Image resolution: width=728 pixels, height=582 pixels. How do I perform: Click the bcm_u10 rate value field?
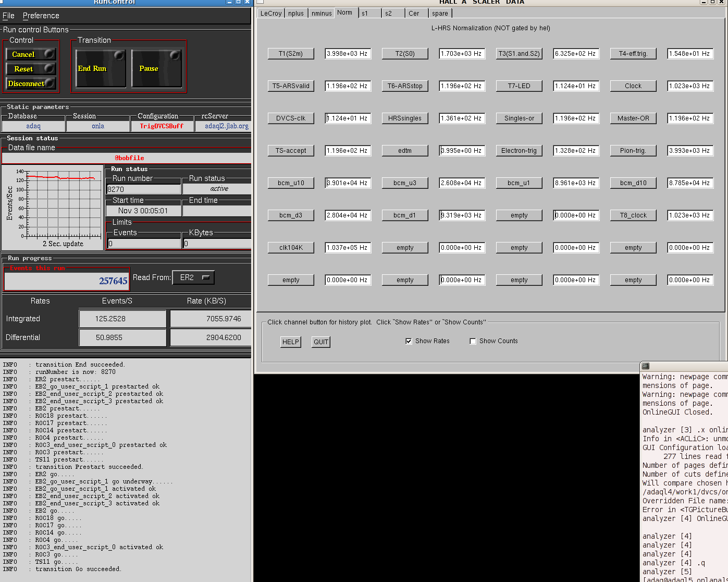click(x=348, y=183)
